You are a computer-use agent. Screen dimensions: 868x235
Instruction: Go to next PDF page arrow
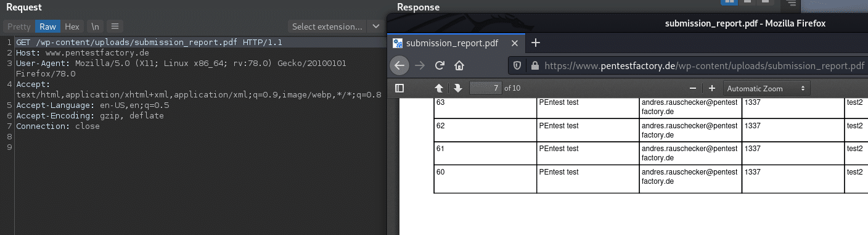[457, 88]
